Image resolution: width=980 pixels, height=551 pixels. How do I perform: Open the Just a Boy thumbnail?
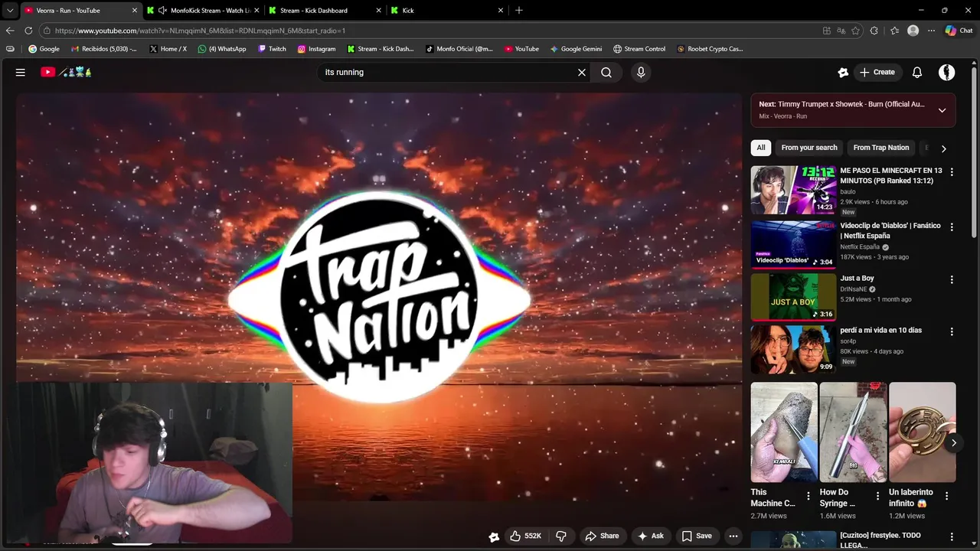coord(793,296)
